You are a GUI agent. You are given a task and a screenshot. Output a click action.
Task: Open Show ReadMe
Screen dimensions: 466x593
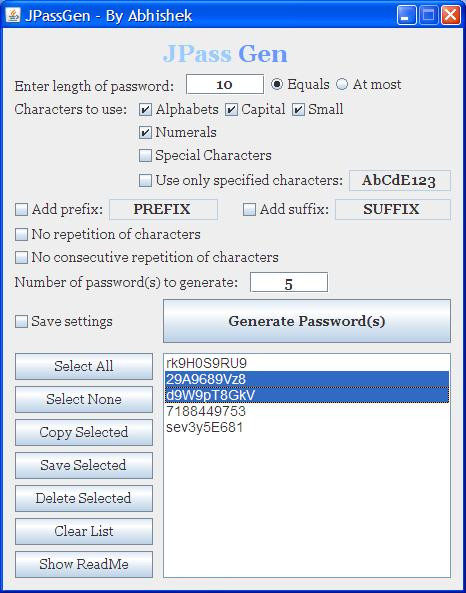[x=84, y=564]
